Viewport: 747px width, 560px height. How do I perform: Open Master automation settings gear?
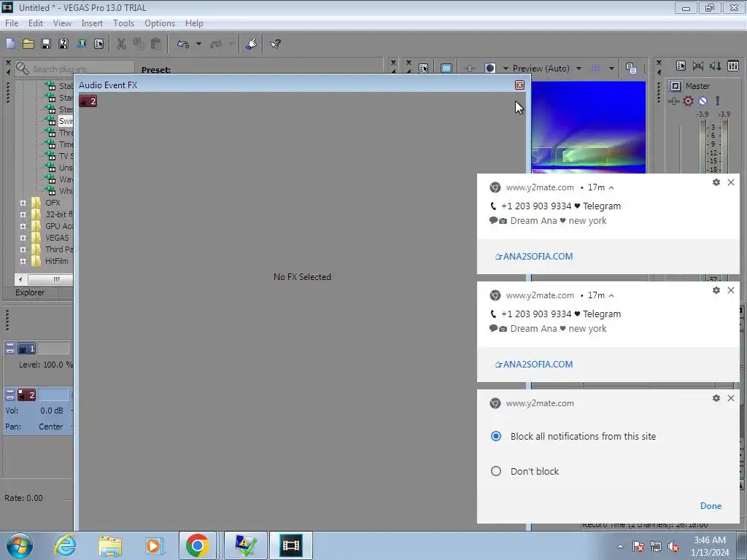pos(688,101)
